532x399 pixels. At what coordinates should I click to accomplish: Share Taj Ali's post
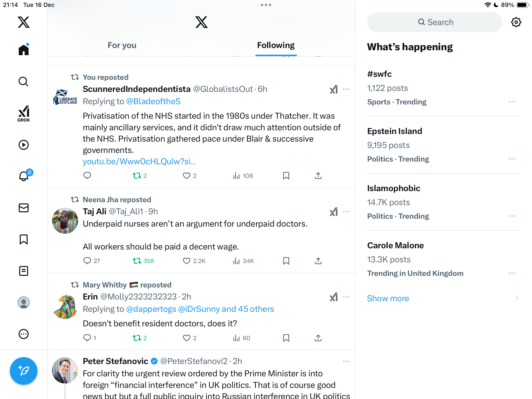click(318, 261)
